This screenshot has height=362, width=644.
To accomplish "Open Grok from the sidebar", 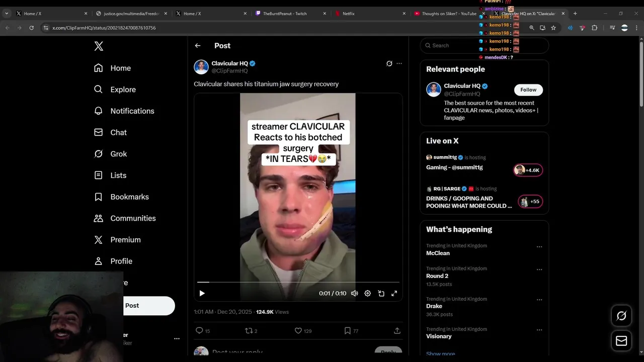I will pyautogui.click(x=111, y=154).
